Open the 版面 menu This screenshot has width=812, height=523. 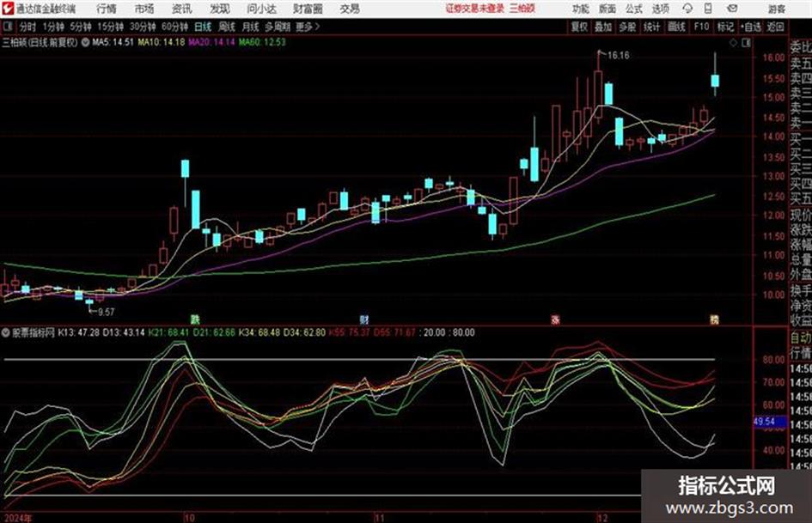click(x=607, y=9)
